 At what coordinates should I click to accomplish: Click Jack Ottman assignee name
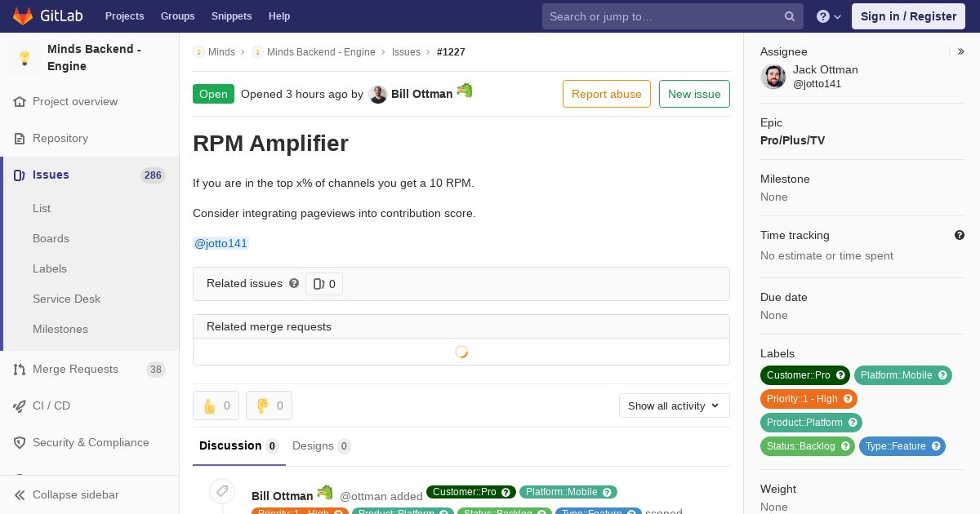click(x=825, y=70)
